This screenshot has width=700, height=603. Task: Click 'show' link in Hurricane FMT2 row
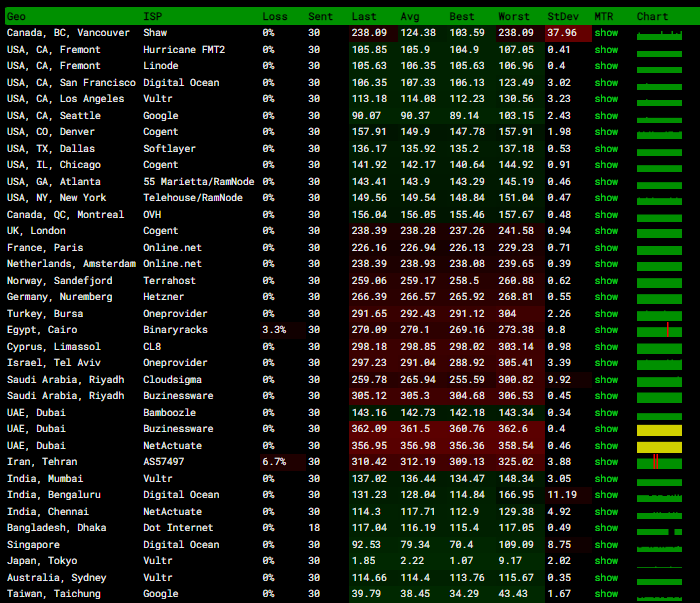606,50
